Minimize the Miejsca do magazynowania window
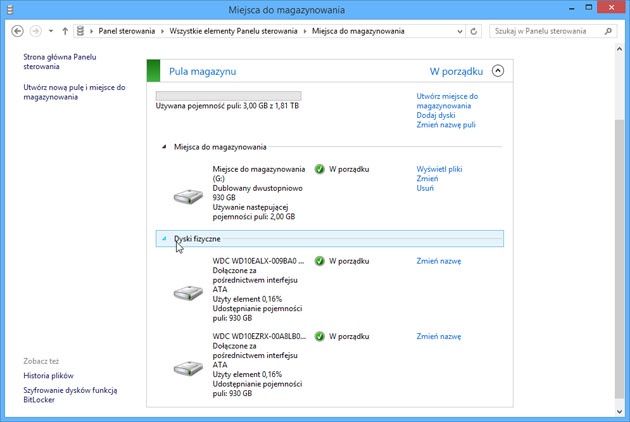 click(571, 8)
